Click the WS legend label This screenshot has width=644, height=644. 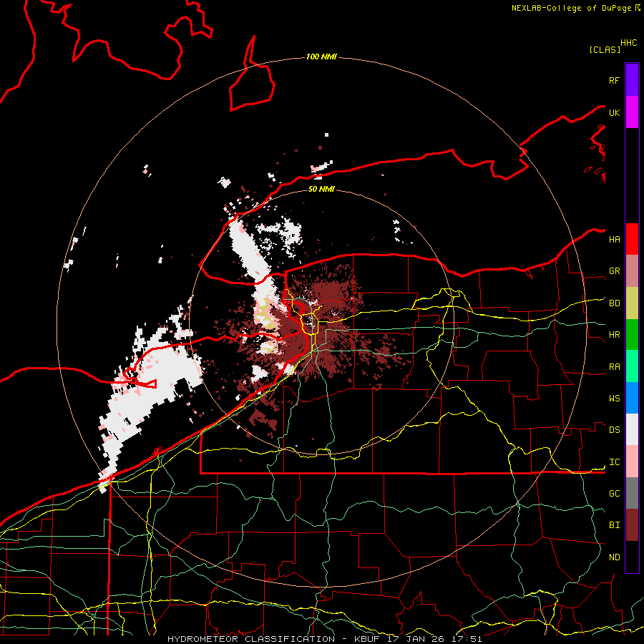(614, 399)
